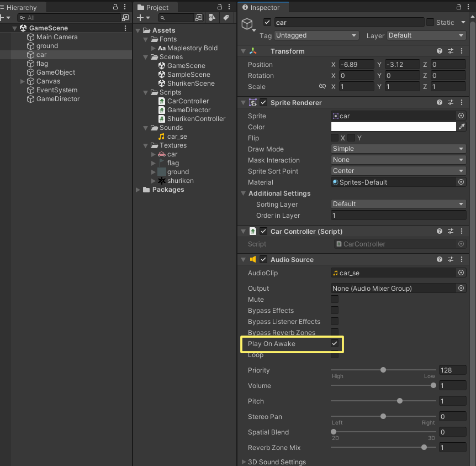Viewport: 476px width, 466px height.
Task: Open Mask Interaction dropdown
Action: (x=398, y=160)
